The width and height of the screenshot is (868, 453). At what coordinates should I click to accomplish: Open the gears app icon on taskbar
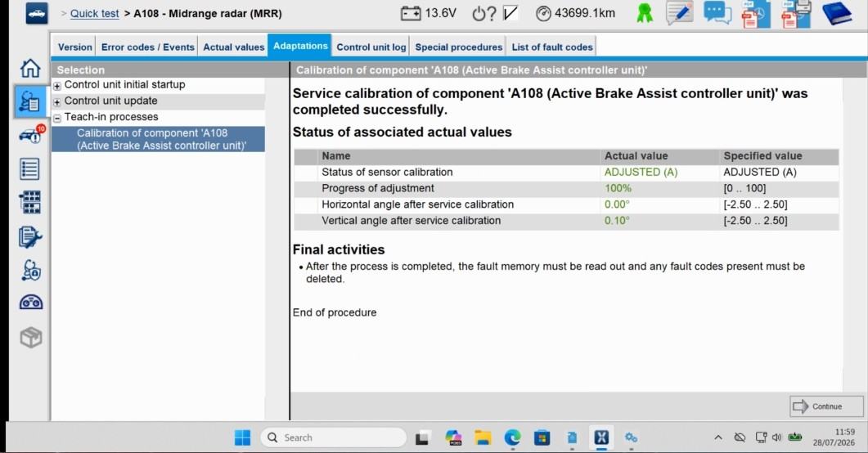click(631, 437)
